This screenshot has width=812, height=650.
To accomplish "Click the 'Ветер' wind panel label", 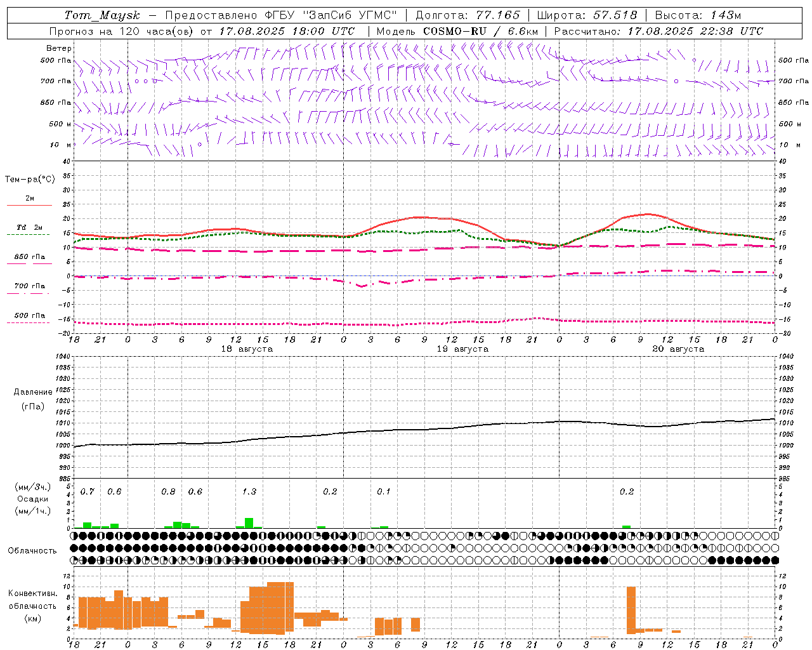I will pyautogui.click(x=59, y=48).
